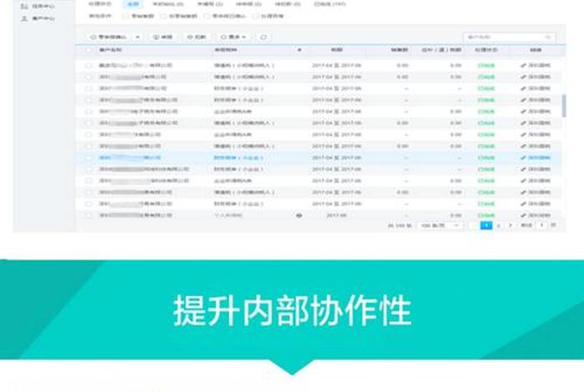Click the pencil icon in the first row
Screen dimensions: 584x392
(x=523, y=66)
